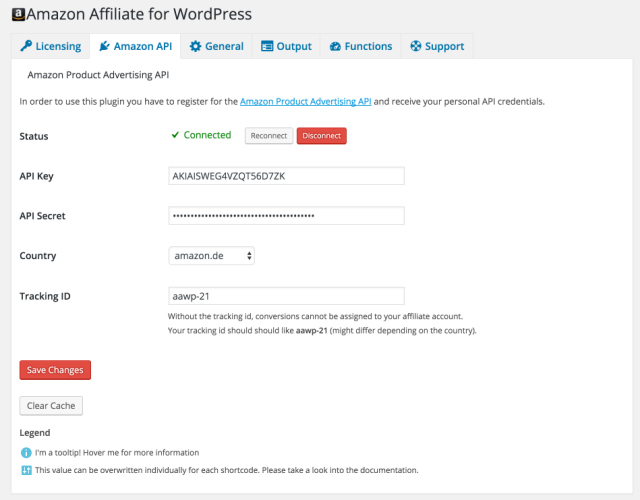This screenshot has width=640, height=500.
Task: Click into the API Key text field
Action: 286,176
